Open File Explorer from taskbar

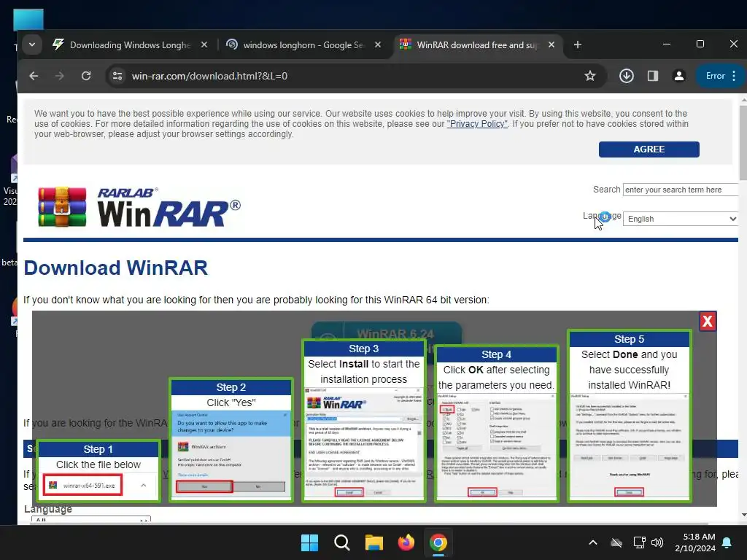tap(374, 542)
